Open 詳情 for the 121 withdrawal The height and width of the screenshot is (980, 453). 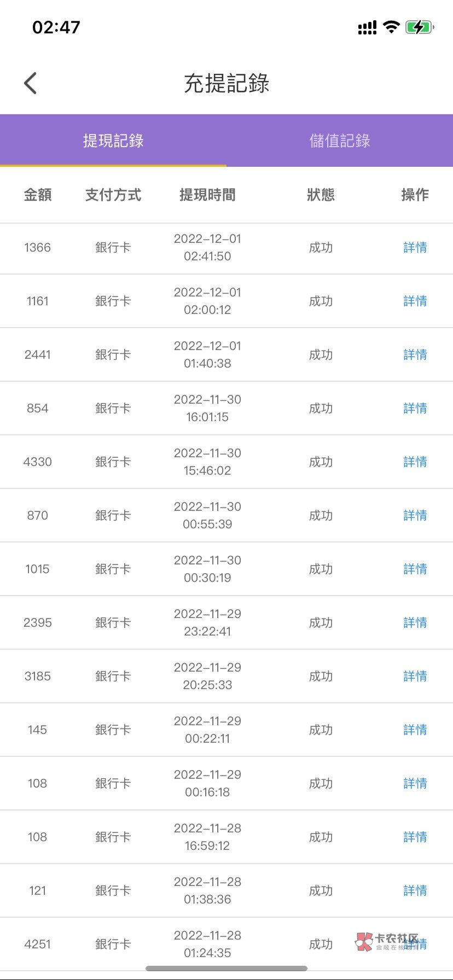[x=415, y=891]
